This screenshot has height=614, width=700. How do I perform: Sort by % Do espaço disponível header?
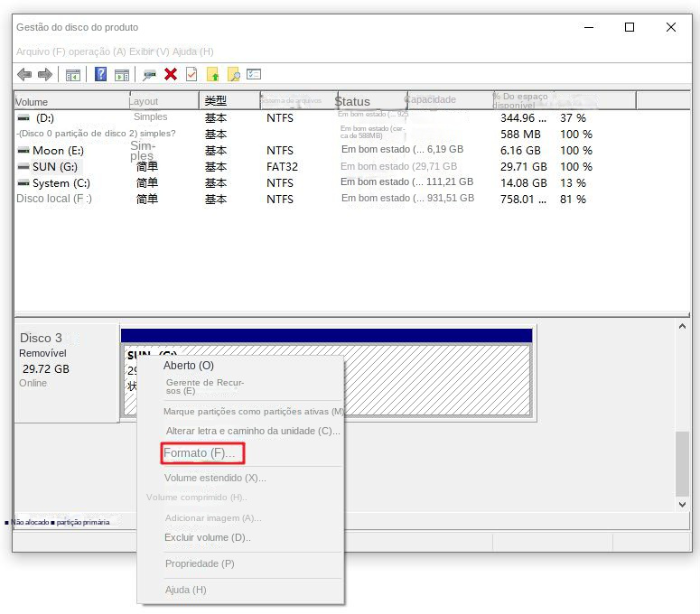pyautogui.click(x=523, y=101)
